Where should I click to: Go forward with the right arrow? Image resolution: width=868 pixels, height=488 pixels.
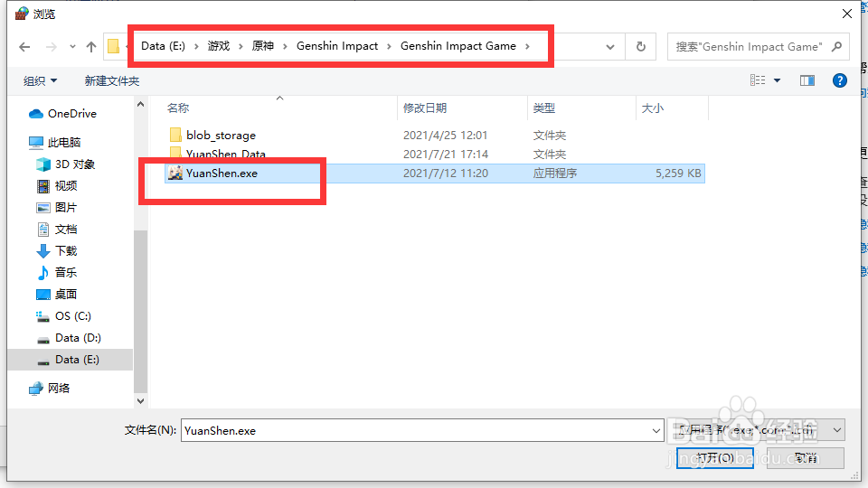tap(51, 47)
